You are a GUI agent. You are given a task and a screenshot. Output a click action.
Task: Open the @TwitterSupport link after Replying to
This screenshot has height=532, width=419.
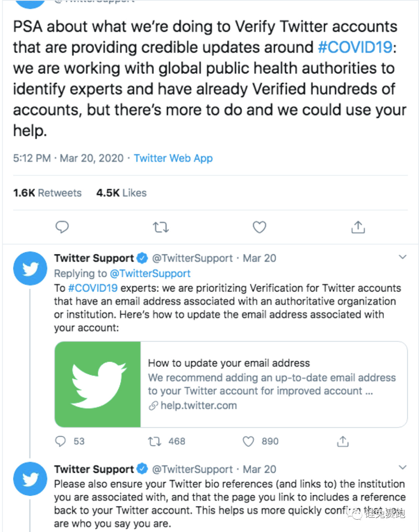tap(150, 273)
